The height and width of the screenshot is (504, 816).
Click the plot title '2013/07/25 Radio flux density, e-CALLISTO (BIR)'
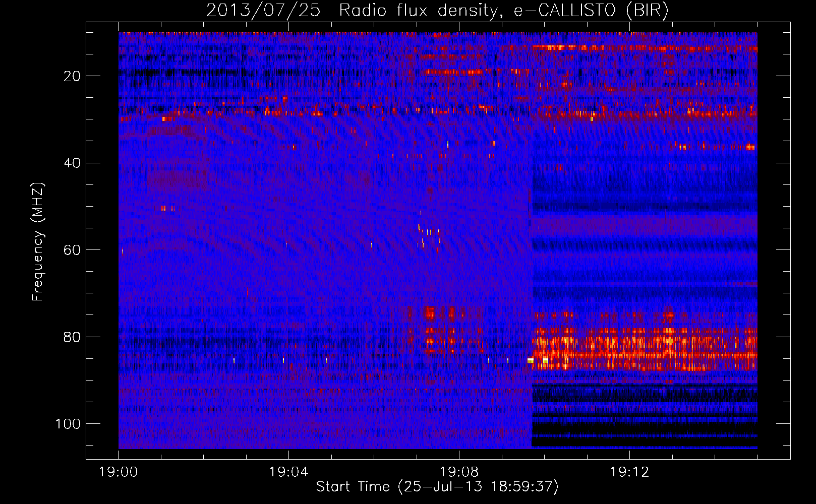[437, 10]
